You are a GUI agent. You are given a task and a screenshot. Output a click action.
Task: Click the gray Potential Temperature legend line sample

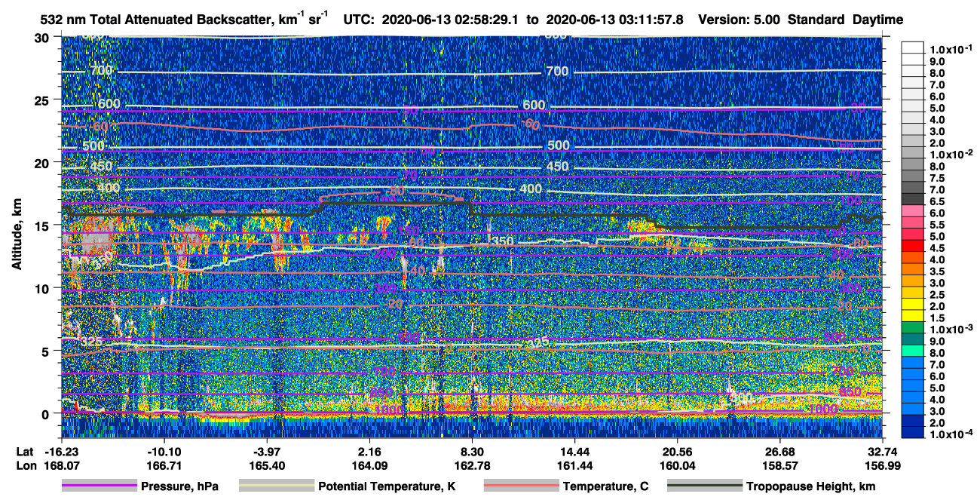coord(277,486)
